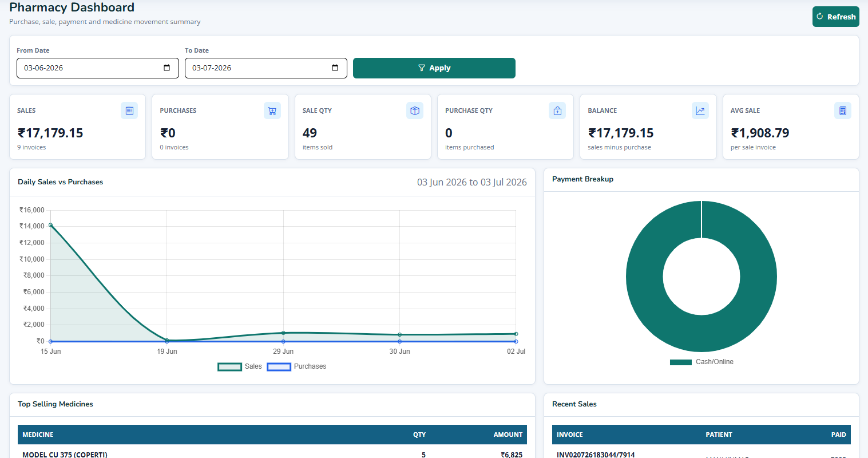The height and width of the screenshot is (458, 868).
Task: Click the Refresh button
Action: point(835,17)
